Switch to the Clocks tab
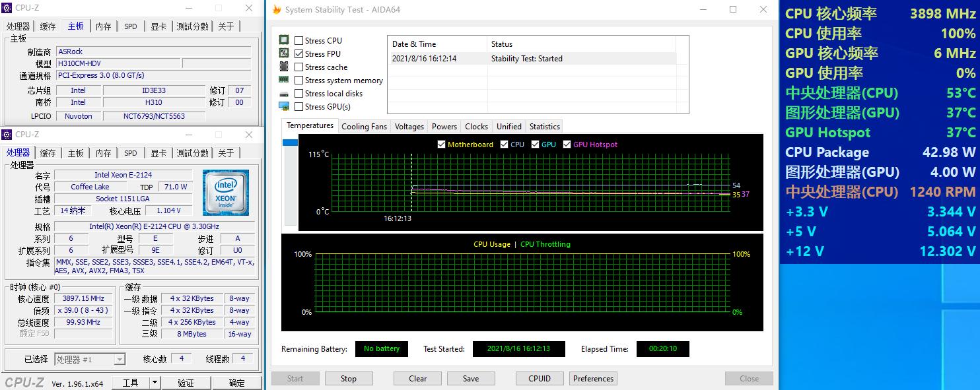Image resolution: width=980 pixels, height=390 pixels. [x=476, y=127]
